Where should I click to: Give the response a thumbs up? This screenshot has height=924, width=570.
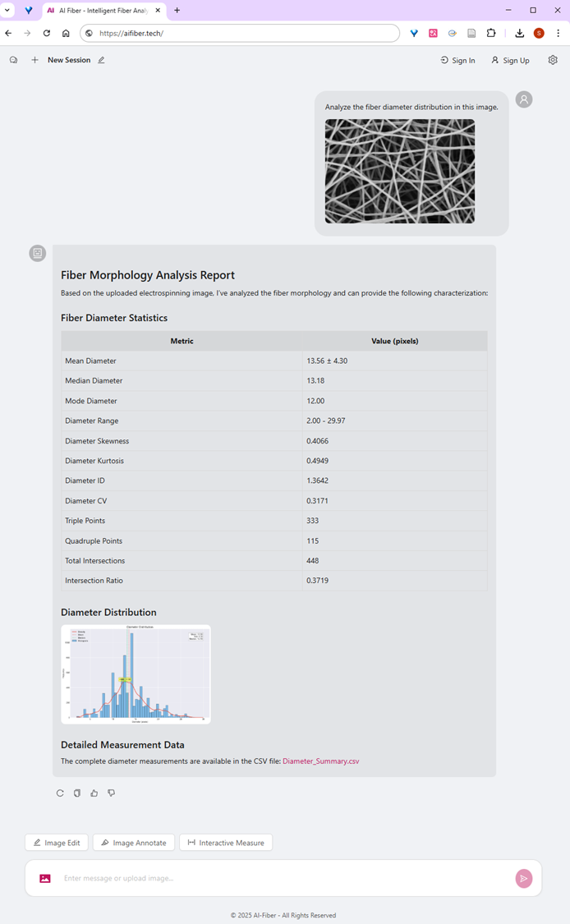click(x=94, y=793)
